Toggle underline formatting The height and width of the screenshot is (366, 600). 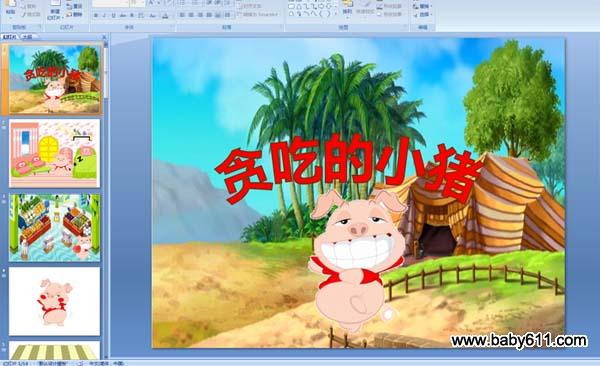tap(114, 15)
